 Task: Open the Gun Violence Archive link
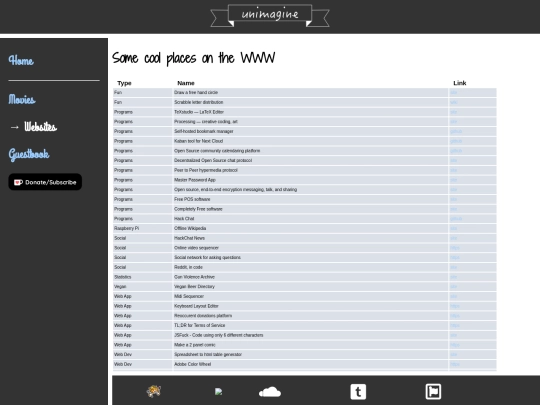(453, 277)
